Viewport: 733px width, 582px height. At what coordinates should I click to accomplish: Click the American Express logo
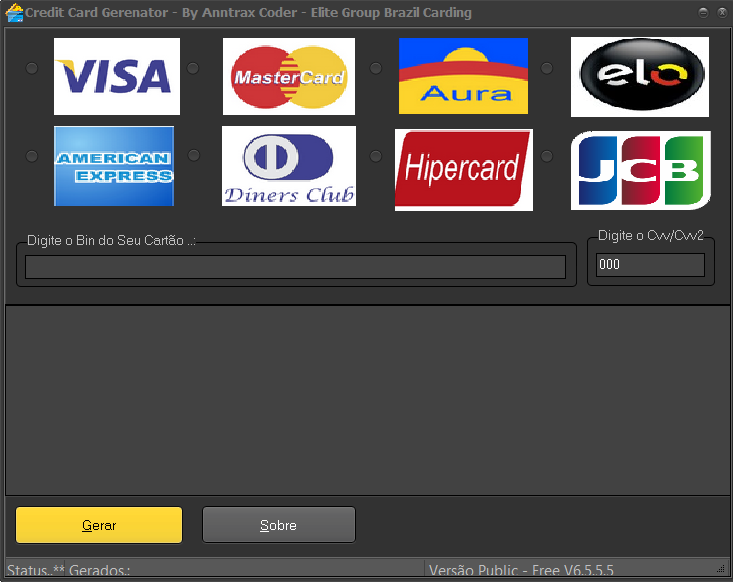pos(114,166)
